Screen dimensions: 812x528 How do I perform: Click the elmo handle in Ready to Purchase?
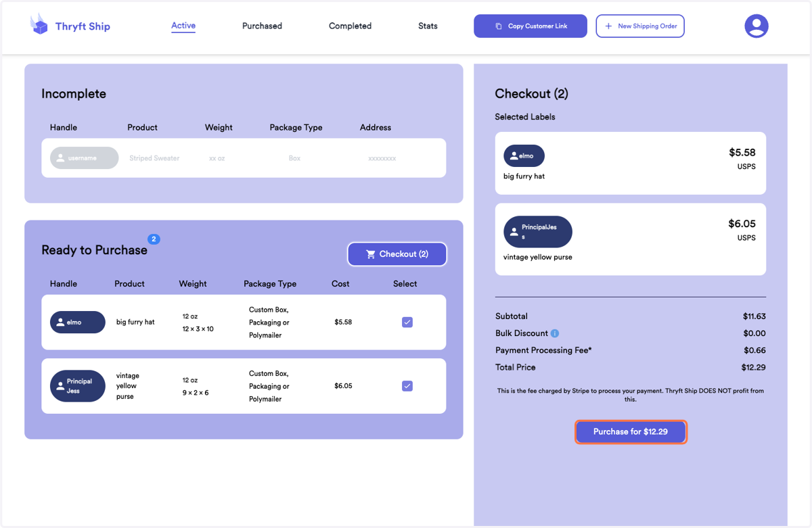78,322
